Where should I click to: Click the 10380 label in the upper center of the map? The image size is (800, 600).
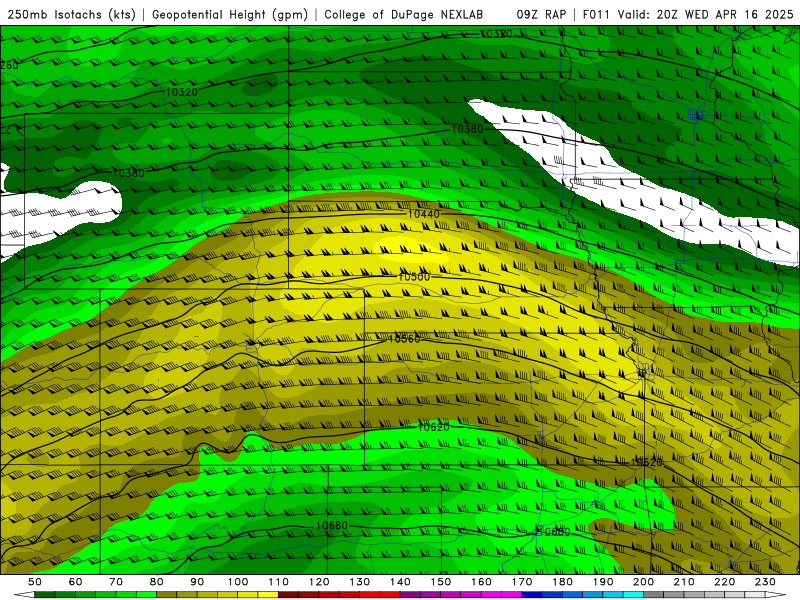[x=467, y=130]
